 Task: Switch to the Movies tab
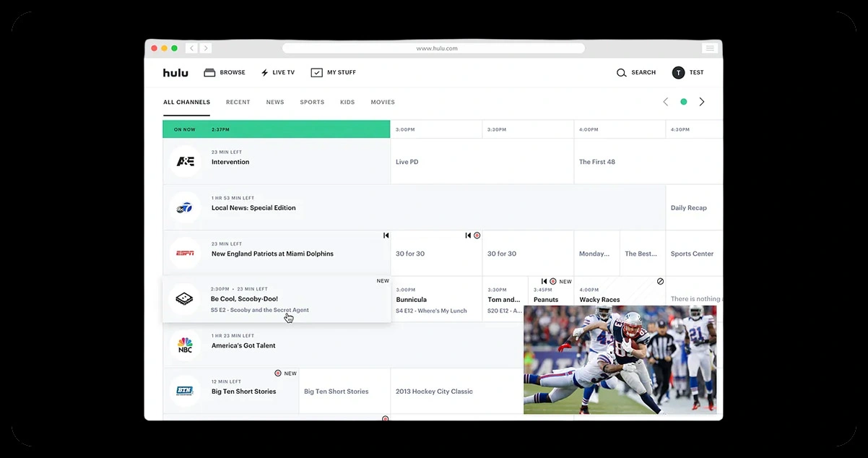383,102
